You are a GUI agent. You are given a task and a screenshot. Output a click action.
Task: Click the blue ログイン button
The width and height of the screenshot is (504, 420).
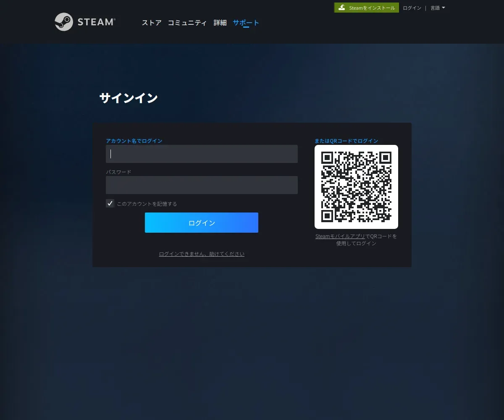click(x=202, y=223)
